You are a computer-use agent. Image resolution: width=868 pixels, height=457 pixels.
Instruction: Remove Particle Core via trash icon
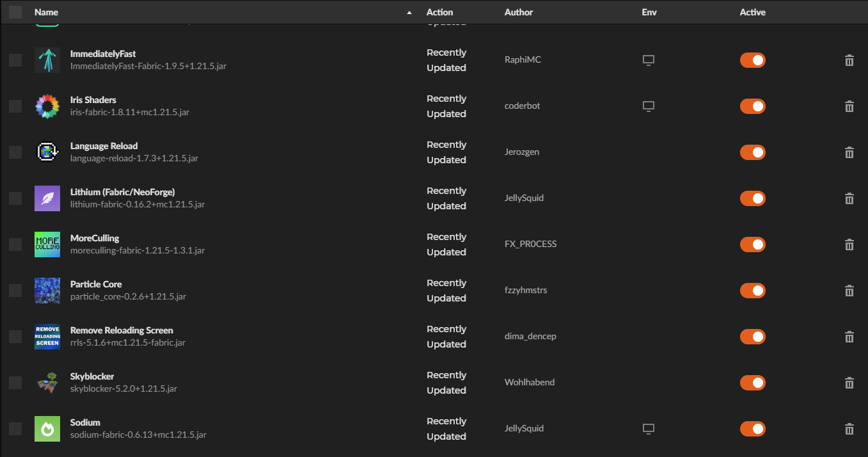(849, 291)
